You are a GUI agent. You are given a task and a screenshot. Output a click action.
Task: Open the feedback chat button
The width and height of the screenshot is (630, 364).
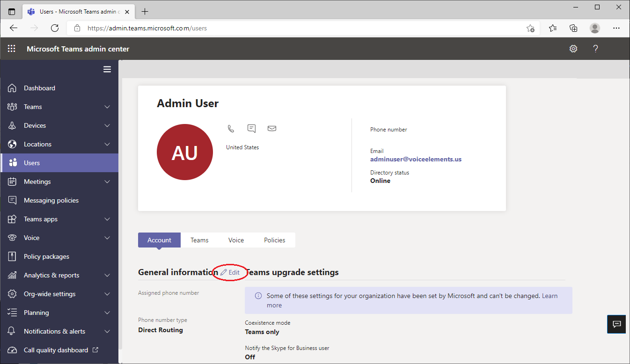[x=616, y=324]
